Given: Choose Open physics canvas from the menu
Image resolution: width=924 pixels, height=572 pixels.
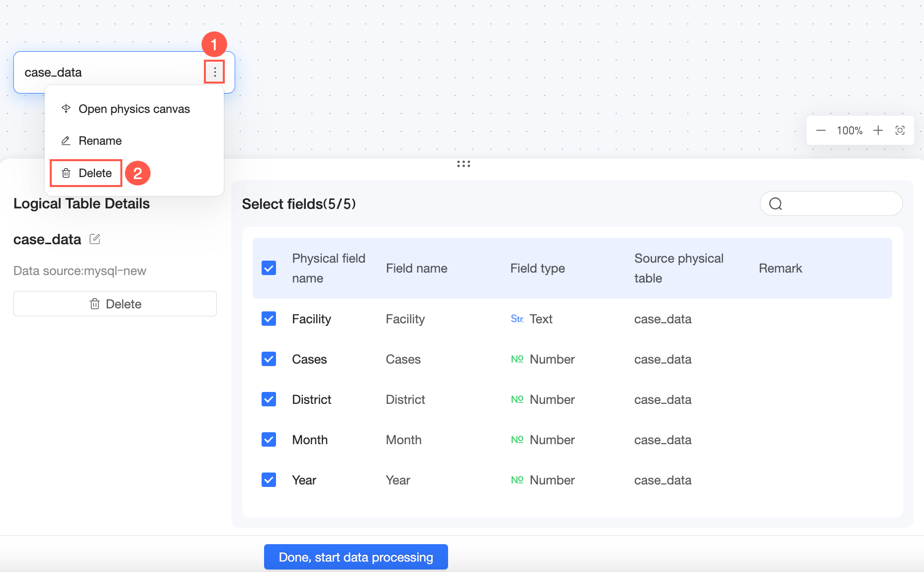Looking at the screenshot, I should [134, 109].
